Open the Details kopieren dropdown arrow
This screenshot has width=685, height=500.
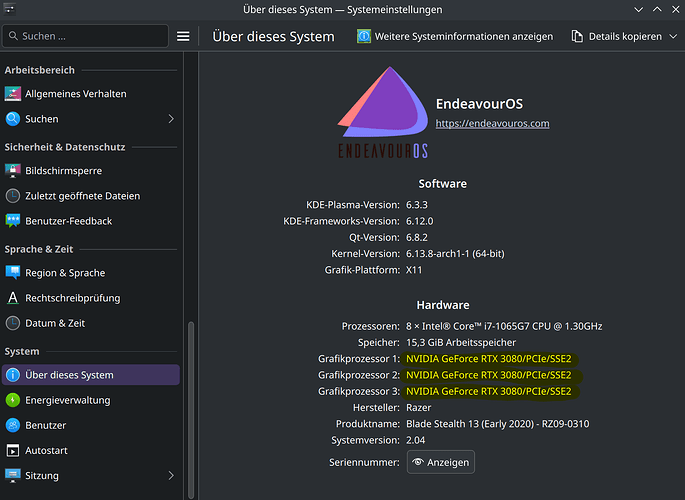pos(673,36)
